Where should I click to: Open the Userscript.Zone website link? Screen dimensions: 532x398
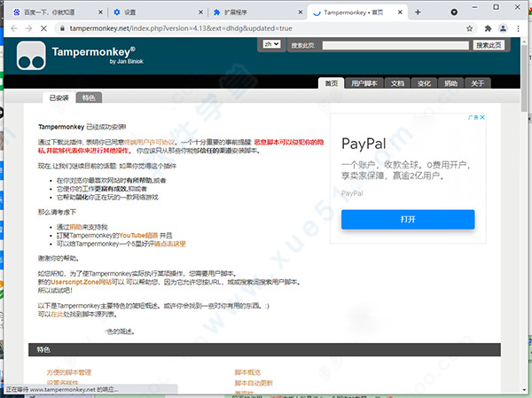pyautogui.click(x=81, y=282)
